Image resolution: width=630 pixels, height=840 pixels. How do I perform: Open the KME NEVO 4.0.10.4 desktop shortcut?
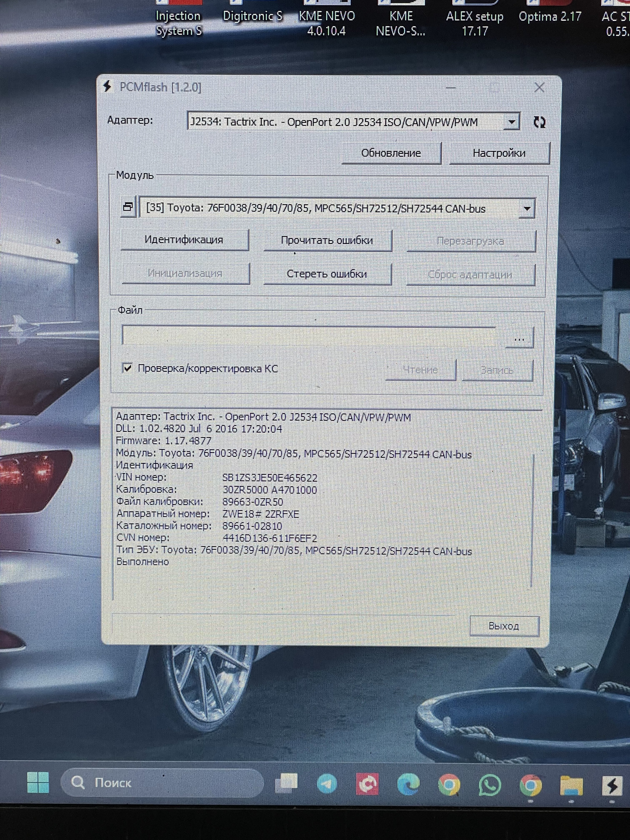point(327,23)
